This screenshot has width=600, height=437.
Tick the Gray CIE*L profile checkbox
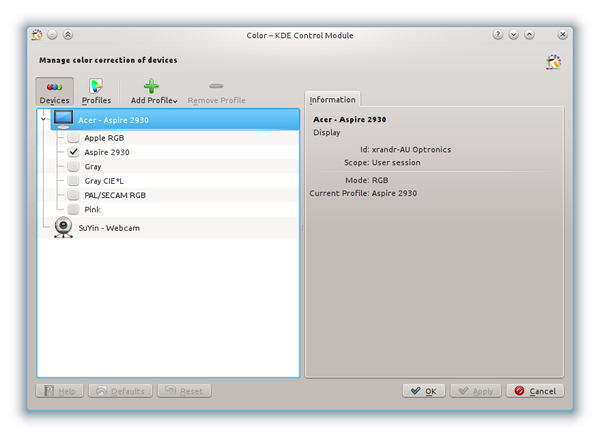pos(73,181)
